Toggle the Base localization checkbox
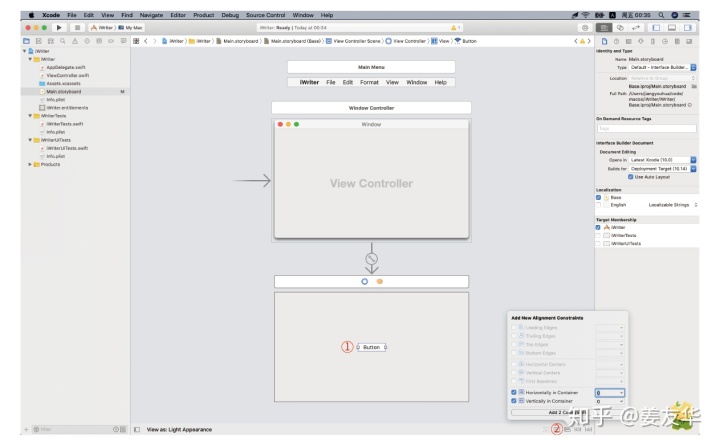 coord(598,198)
